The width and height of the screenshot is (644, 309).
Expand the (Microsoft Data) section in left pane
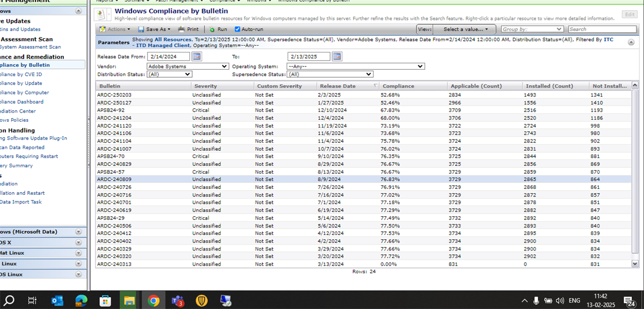coord(79,232)
